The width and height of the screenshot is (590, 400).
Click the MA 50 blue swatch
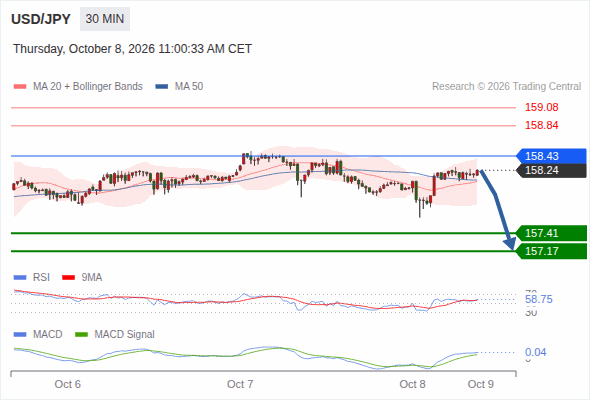click(162, 87)
